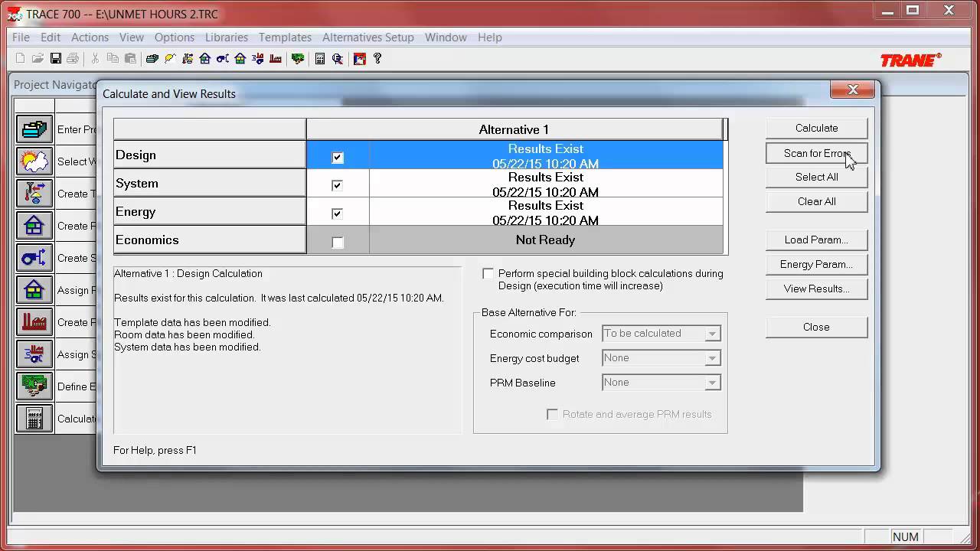Uncheck the Design calculation checkbox
The width and height of the screenshot is (980, 551).
click(338, 158)
